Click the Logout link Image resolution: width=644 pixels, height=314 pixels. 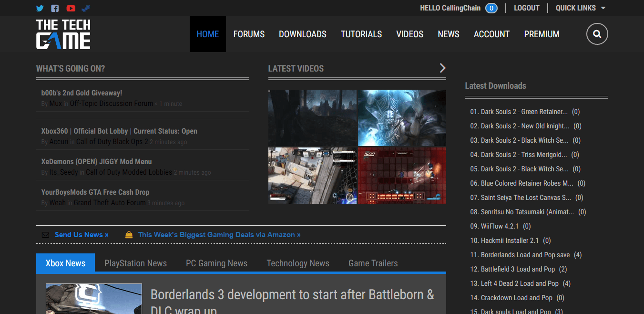[527, 8]
